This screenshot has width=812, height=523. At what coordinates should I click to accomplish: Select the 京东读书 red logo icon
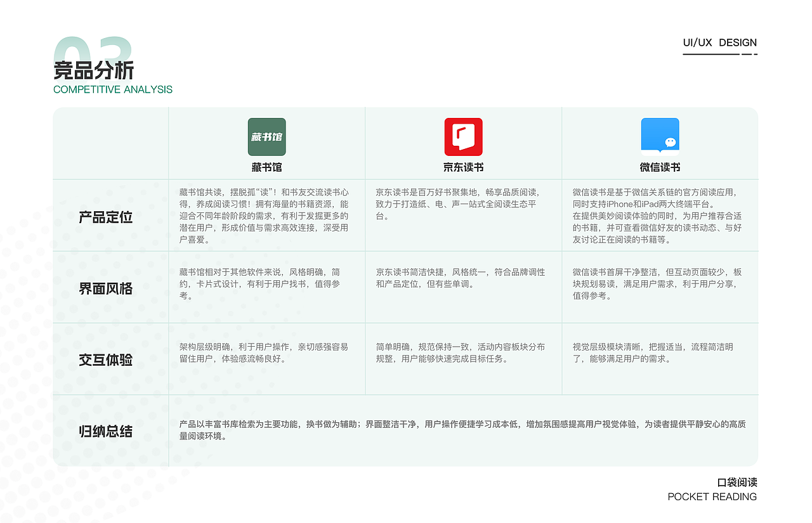(x=463, y=136)
